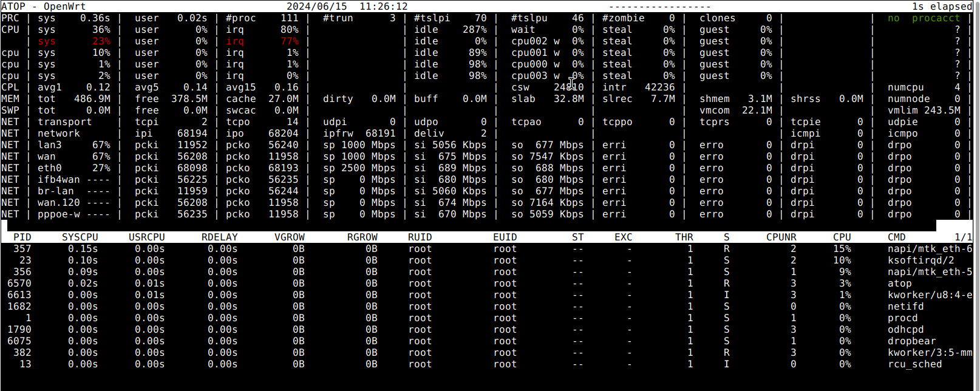Select the THR column header
The width and height of the screenshot is (980, 391).
[x=684, y=237]
